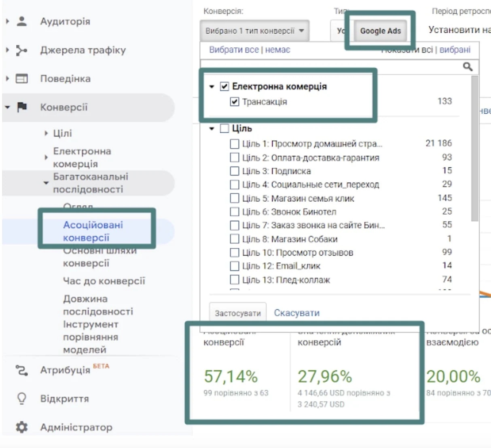Click the Скасувати link
491x448 pixels.
point(297,313)
